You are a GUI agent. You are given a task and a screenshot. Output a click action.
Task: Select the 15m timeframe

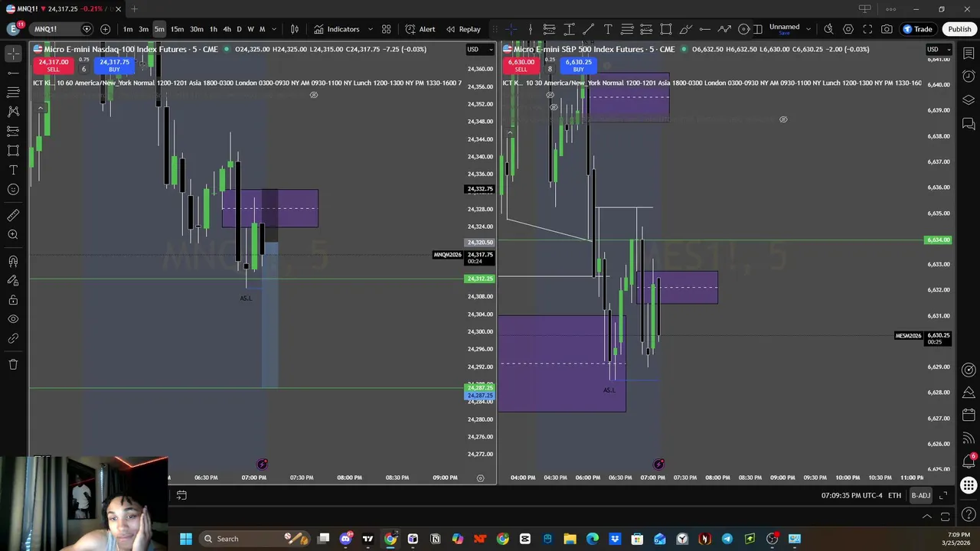coord(177,29)
